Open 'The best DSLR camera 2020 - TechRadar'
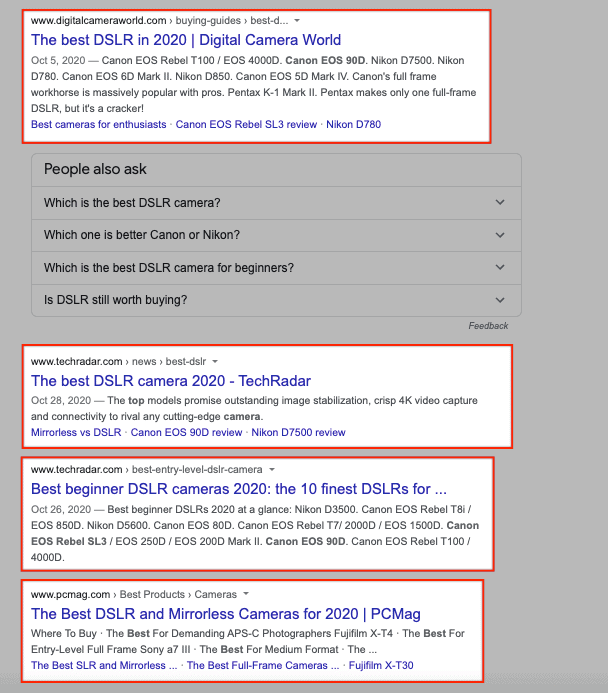 tap(171, 381)
